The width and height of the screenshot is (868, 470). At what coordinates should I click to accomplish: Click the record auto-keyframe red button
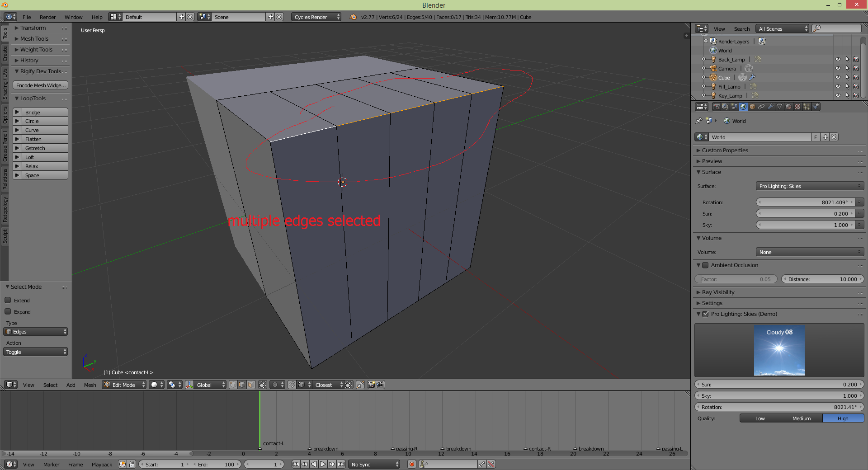point(411,464)
